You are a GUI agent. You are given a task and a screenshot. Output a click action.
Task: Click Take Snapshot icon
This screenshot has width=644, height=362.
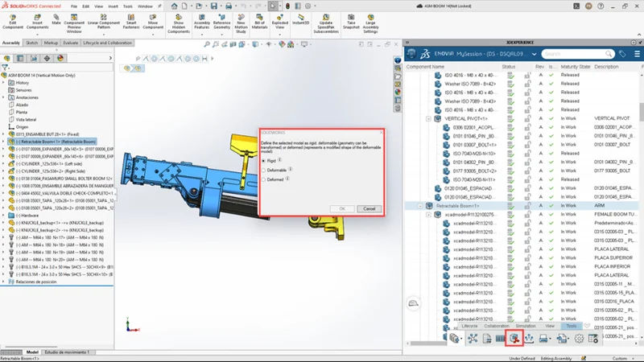pos(351,19)
